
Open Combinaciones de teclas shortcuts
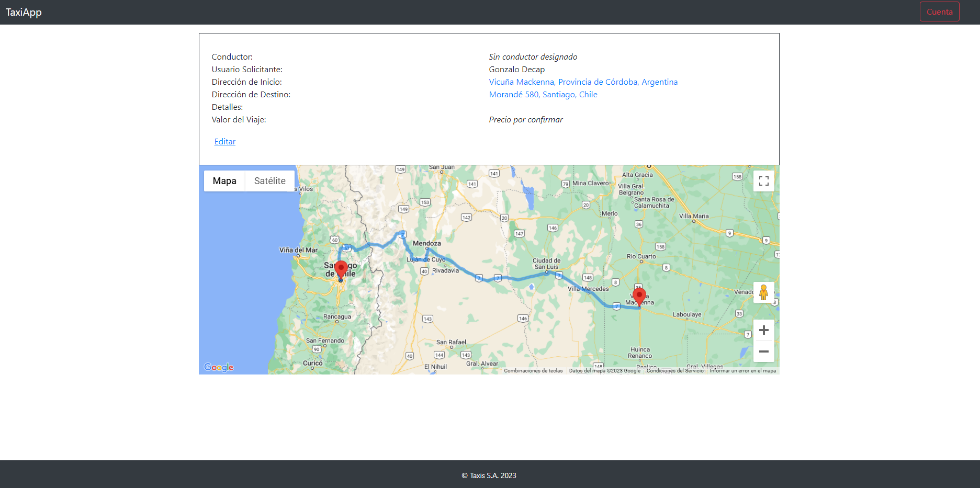[x=533, y=371]
